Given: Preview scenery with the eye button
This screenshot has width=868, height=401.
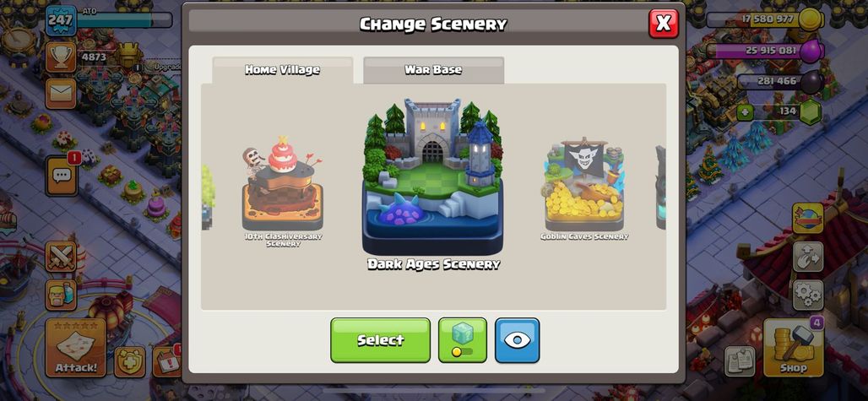Looking at the screenshot, I should (x=517, y=340).
